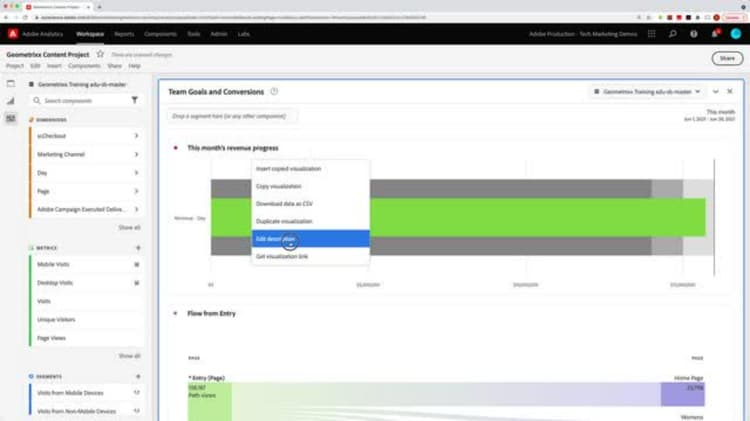
Task: Switch to the Workspace tab
Action: (90, 34)
